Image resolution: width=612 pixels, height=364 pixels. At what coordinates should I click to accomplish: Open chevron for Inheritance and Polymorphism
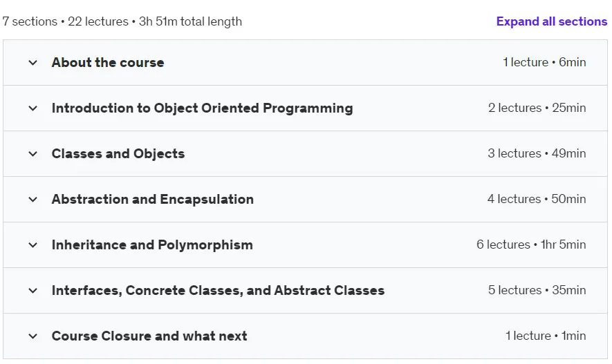(x=33, y=245)
